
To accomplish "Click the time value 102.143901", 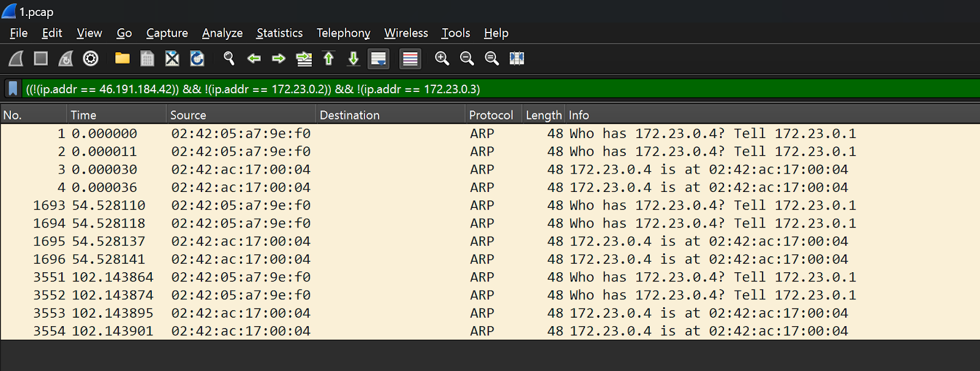I will point(113,331).
